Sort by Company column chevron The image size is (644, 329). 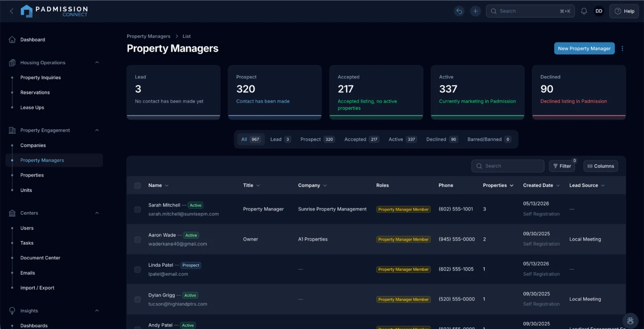coord(325,186)
